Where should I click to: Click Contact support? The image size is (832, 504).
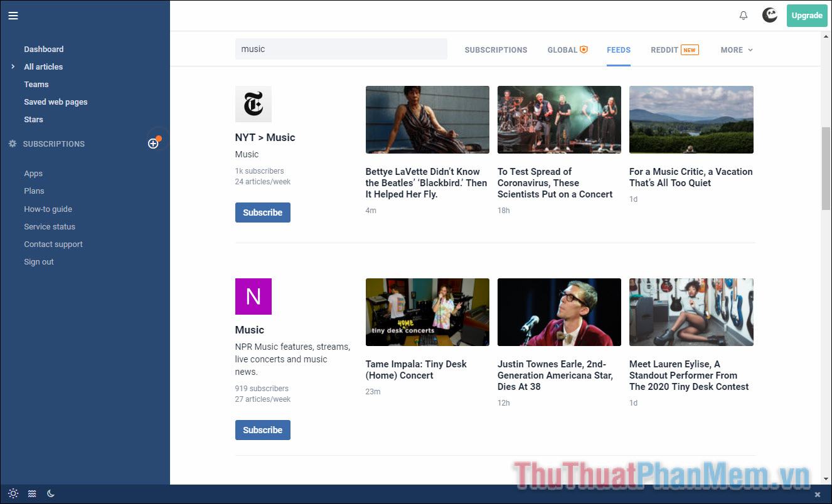click(53, 244)
